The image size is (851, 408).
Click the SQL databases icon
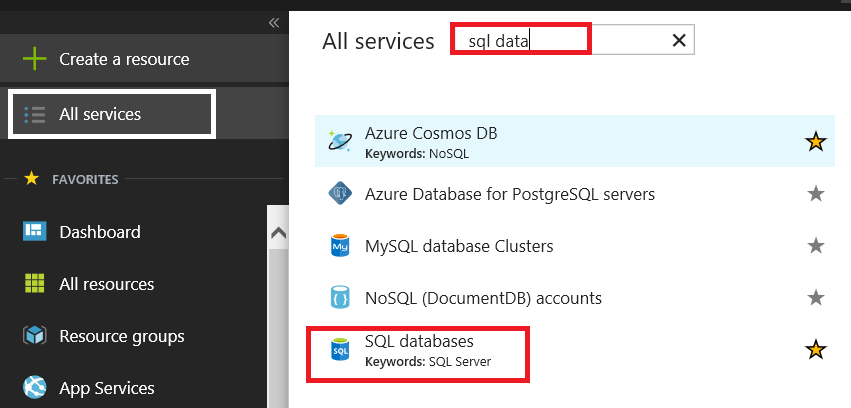[340, 350]
